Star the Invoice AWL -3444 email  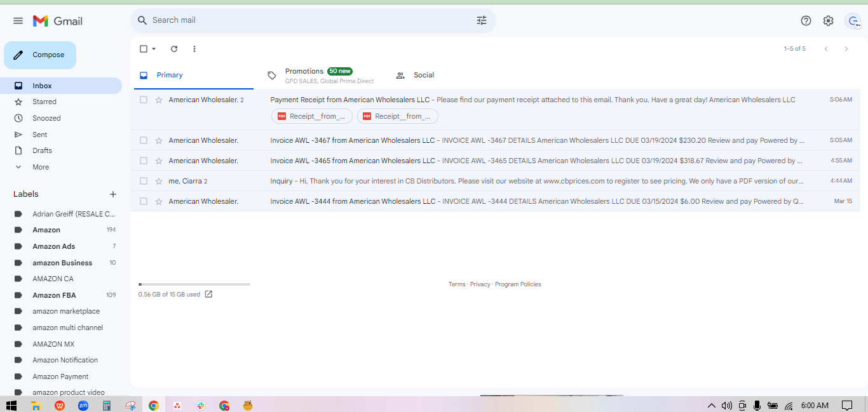[159, 201]
